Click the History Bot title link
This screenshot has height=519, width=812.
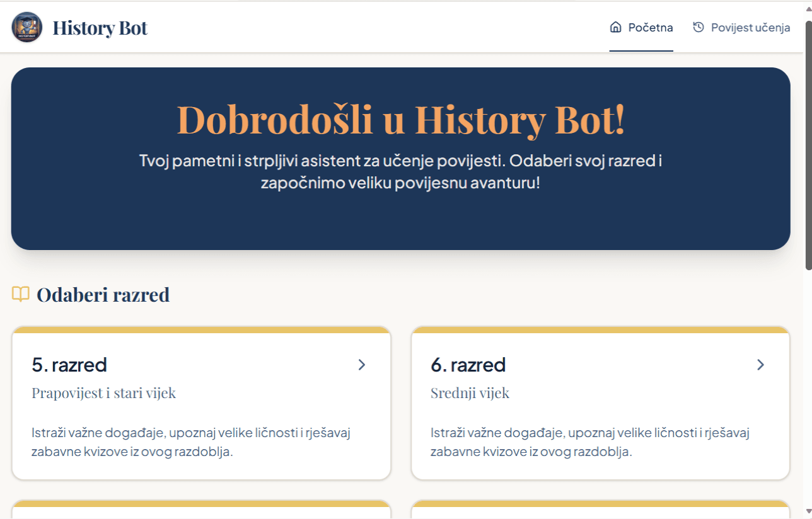pos(100,28)
